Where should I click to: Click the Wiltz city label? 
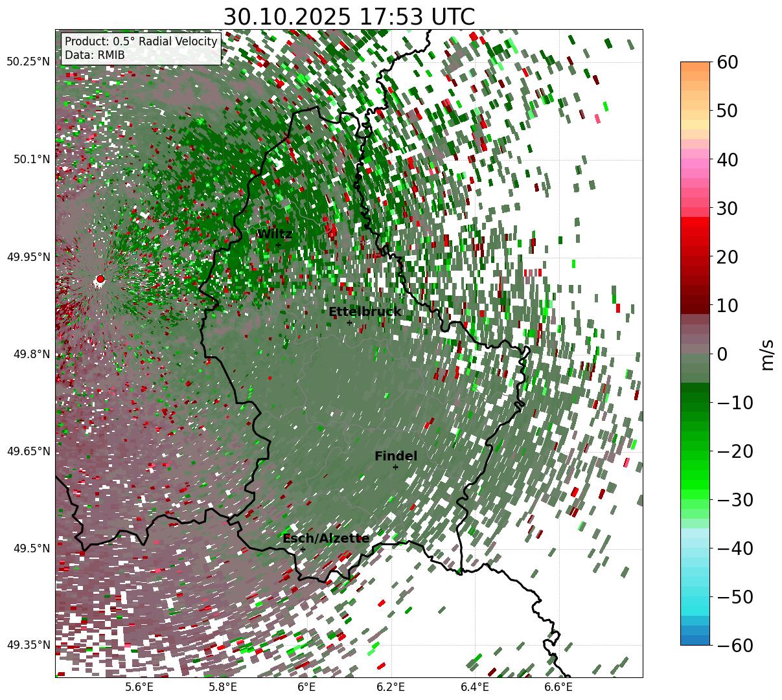pos(275,234)
